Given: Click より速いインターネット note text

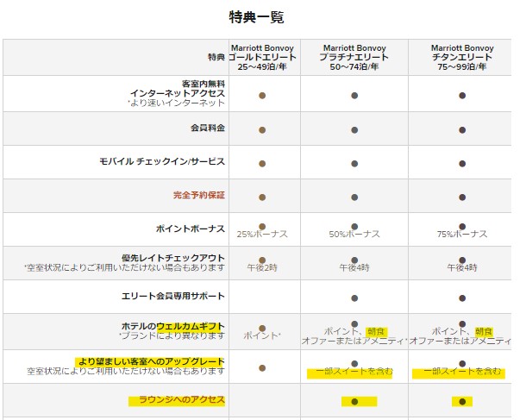Looking at the screenshot, I should (x=176, y=103).
